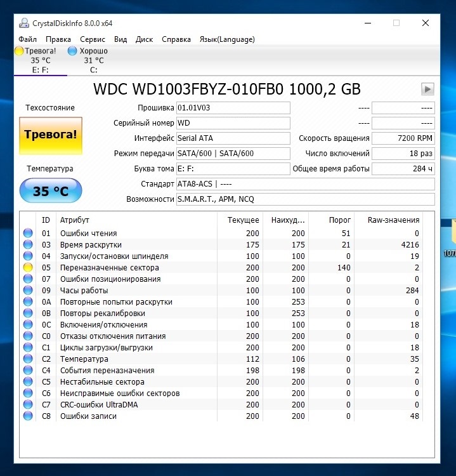Click status icon for Неисправимые ошибки секторов
456x476 pixels.
[28, 393]
